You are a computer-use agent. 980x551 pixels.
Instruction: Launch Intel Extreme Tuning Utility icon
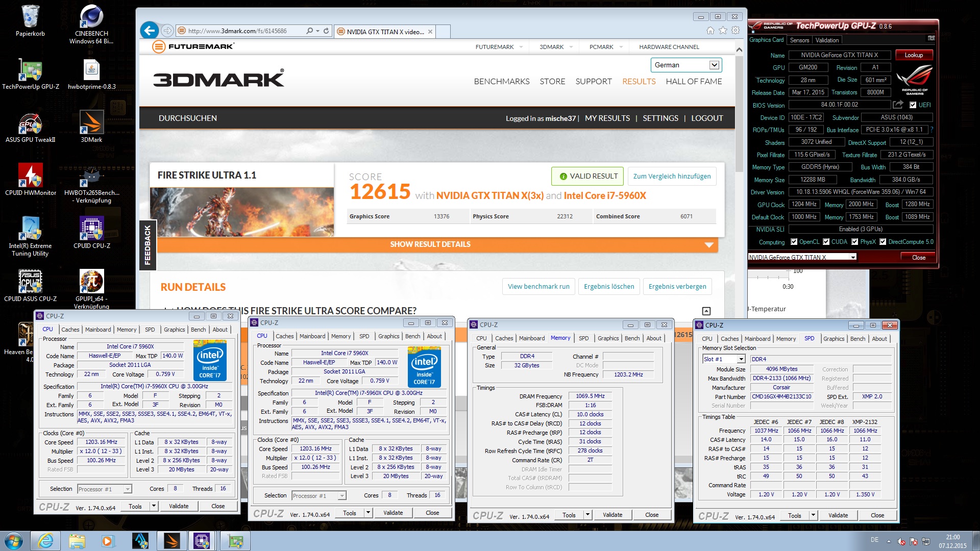31,236
